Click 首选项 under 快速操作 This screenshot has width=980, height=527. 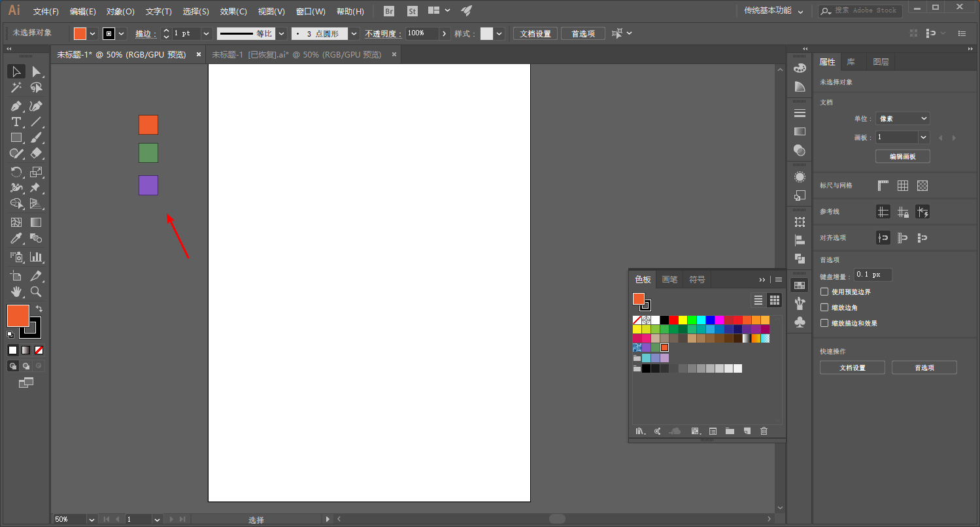click(x=924, y=367)
